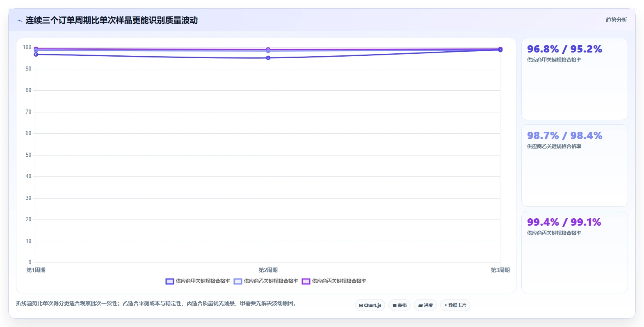Screen dimensions: 644x327
Task: Click the trend icon beside the title
Action: 19,20
